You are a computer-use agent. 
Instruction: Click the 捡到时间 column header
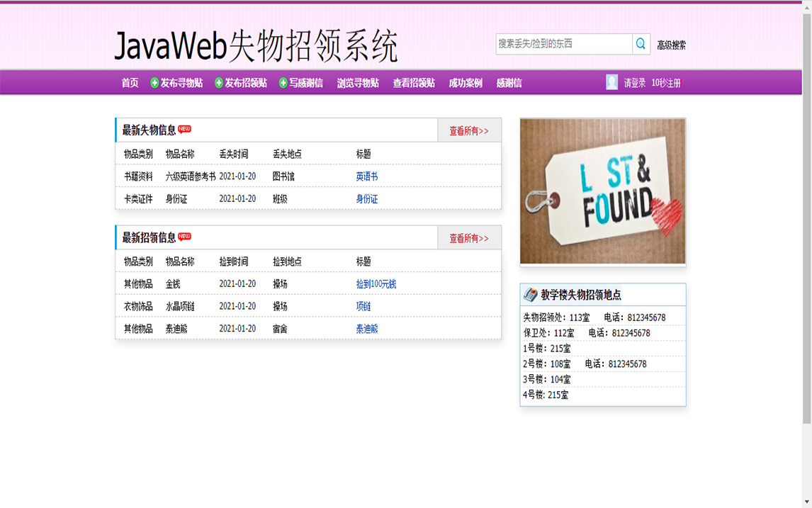pos(234,261)
